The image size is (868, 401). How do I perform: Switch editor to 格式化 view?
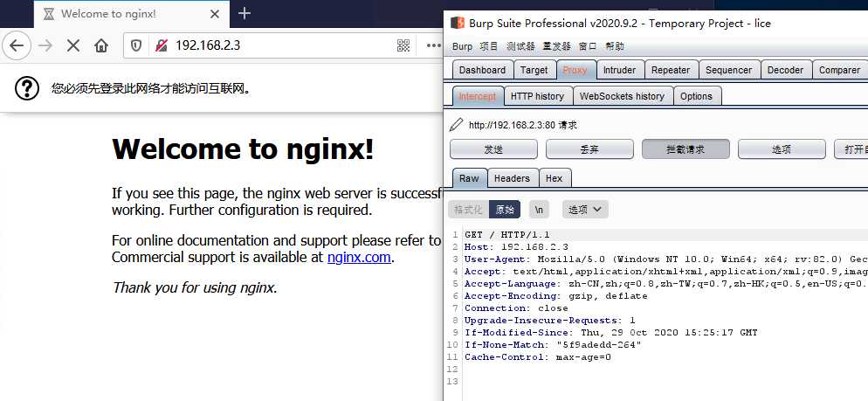468,210
